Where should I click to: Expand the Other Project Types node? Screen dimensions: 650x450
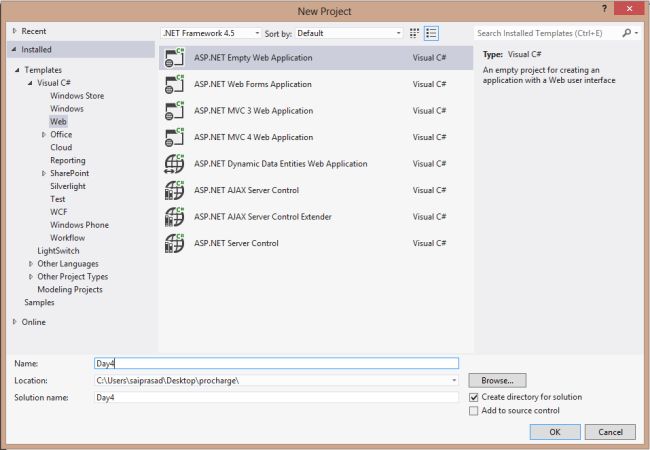tap(31, 276)
